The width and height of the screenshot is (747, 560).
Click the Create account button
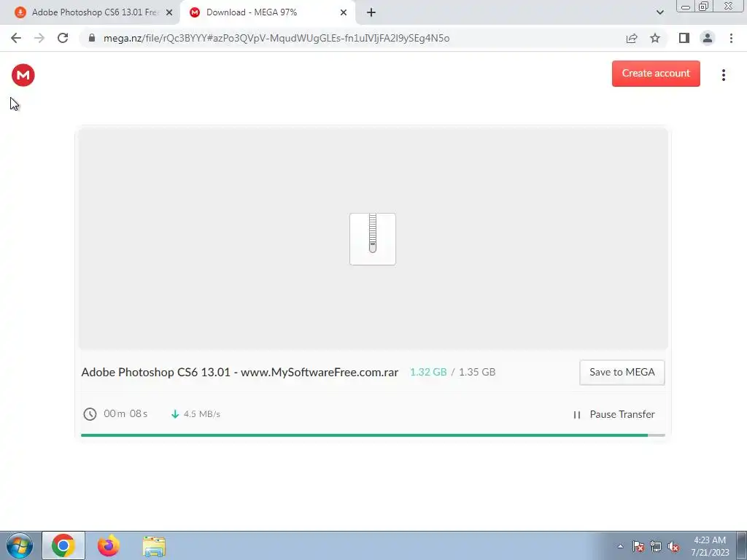[656, 74]
